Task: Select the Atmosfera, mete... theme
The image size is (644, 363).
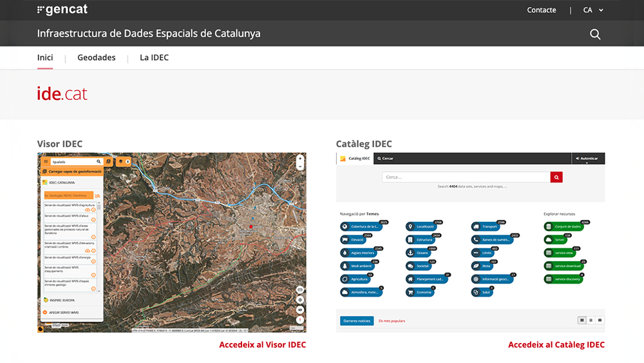Action: (x=360, y=292)
